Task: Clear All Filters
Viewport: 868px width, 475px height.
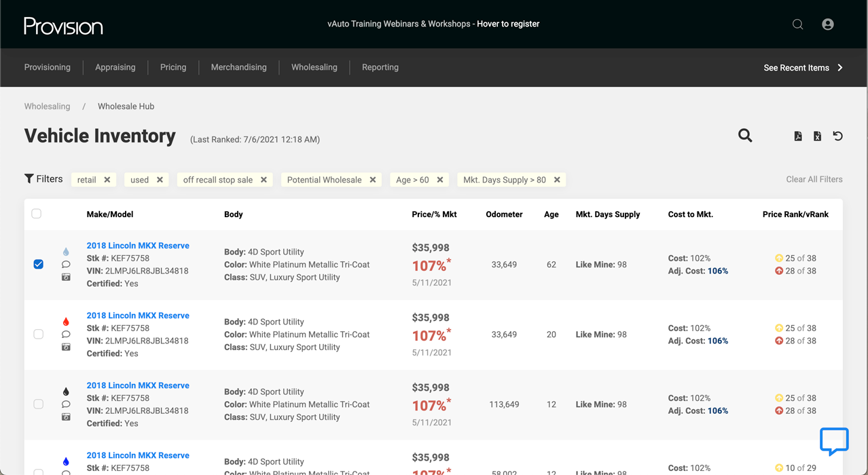Action: (x=814, y=180)
